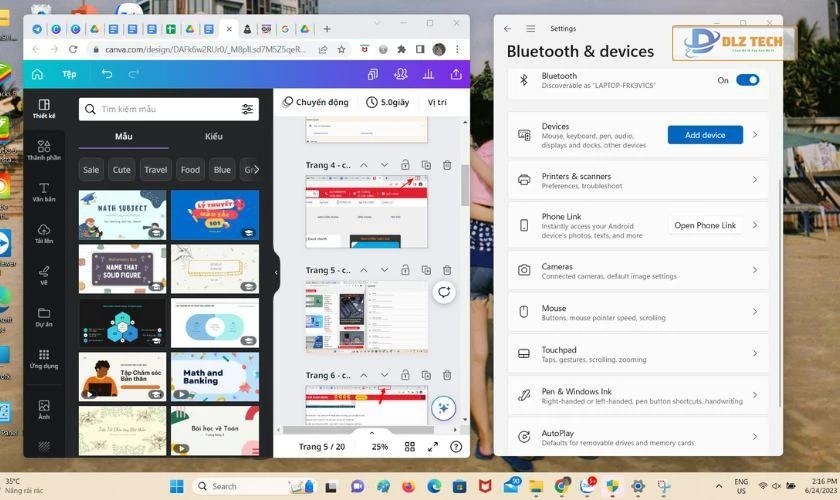The height and width of the screenshot is (500, 840).
Task: Switch to Mẫu templates tab
Action: 124,137
